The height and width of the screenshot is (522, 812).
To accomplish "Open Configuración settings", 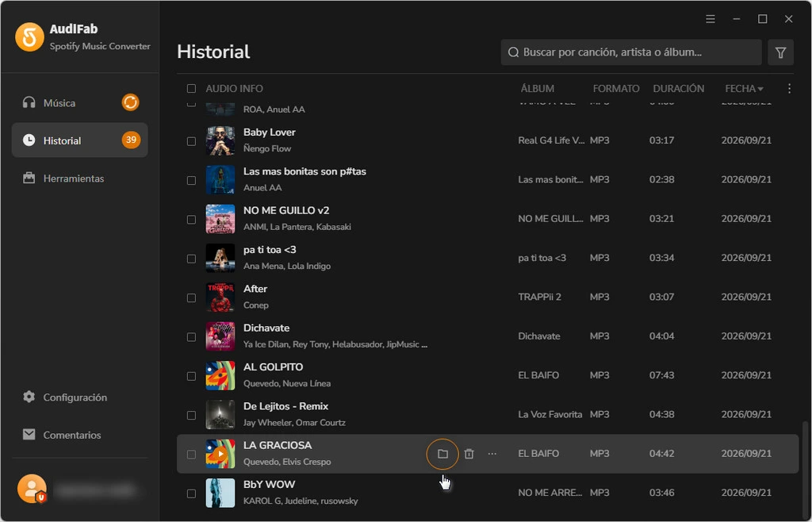I will point(80,397).
